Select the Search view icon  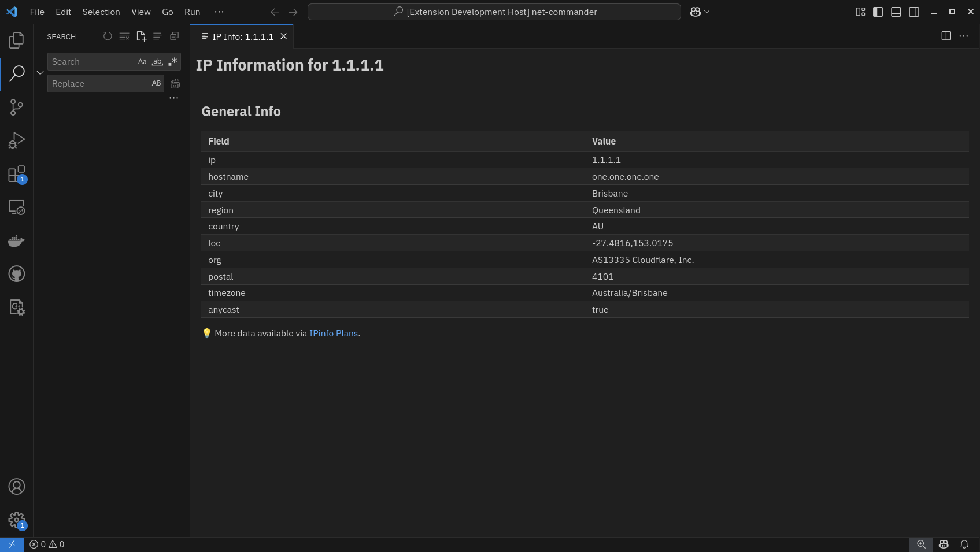17,73
